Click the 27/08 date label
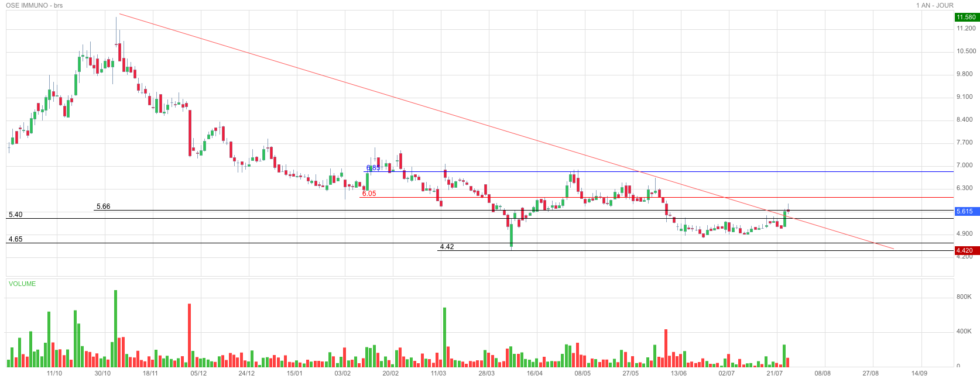 (871, 373)
